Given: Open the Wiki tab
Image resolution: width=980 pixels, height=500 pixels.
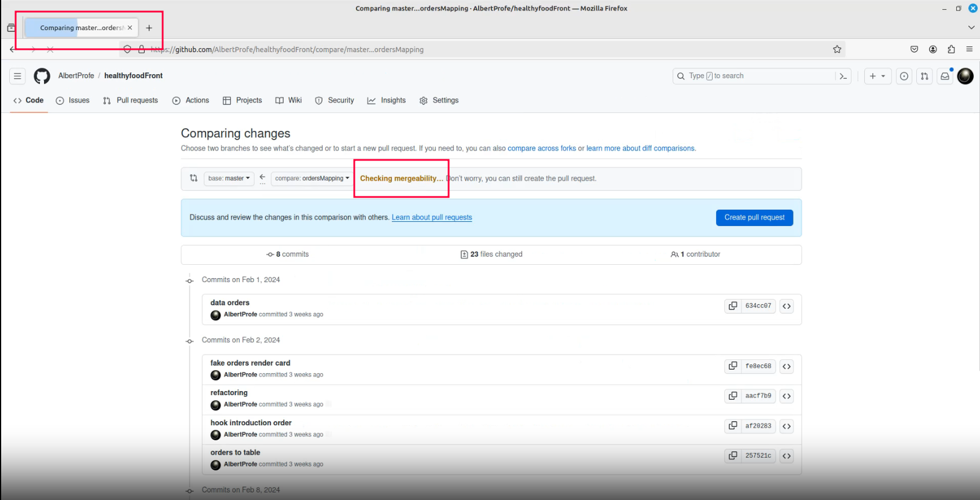Looking at the screenshot, I should [288, 100].
